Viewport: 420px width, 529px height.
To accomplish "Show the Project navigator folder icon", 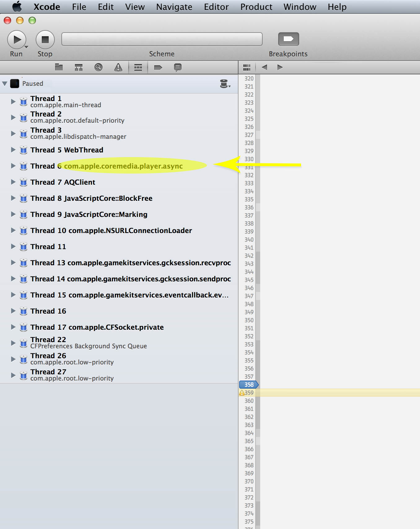I will (59, 67).
